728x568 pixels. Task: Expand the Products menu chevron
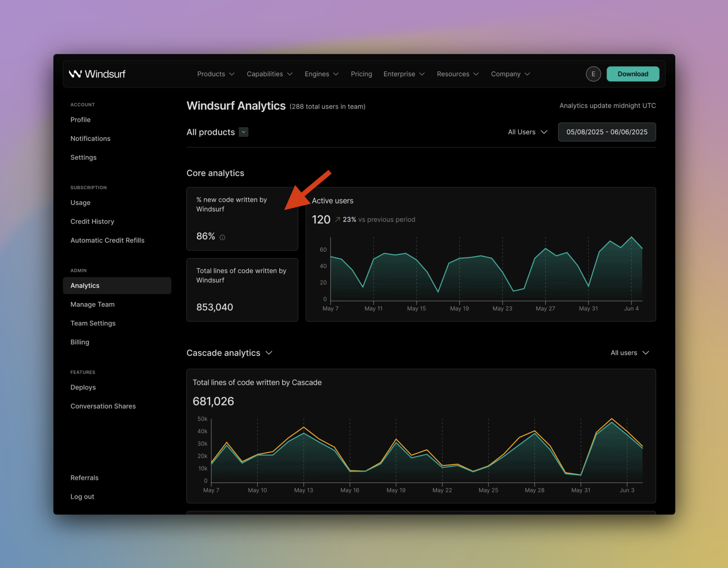click(x=232, y=74)
